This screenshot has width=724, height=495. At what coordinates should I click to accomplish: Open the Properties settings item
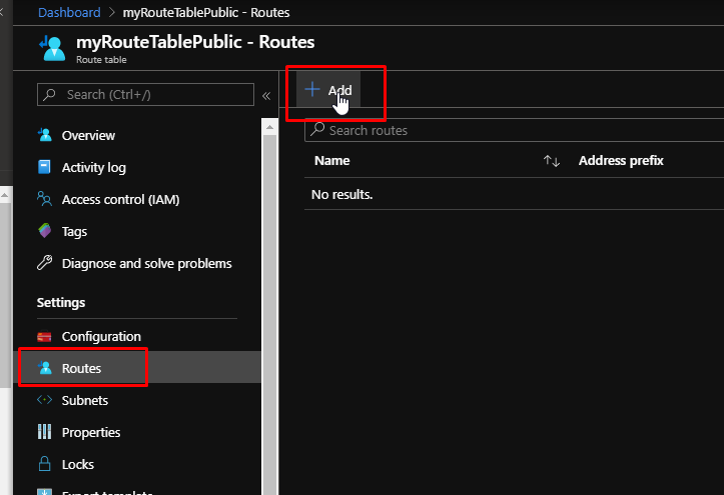(91, 432)
